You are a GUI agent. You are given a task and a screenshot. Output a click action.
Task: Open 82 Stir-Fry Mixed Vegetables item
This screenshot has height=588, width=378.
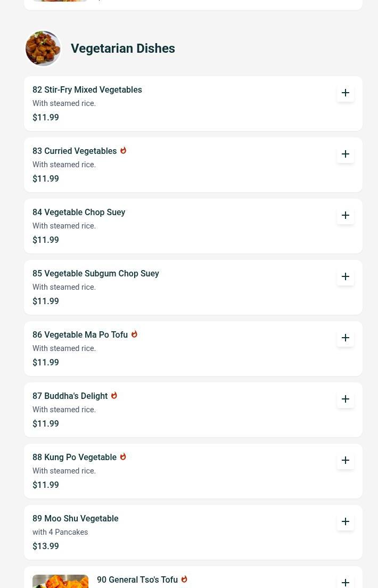pyautogui.click(x=87, y=90)
